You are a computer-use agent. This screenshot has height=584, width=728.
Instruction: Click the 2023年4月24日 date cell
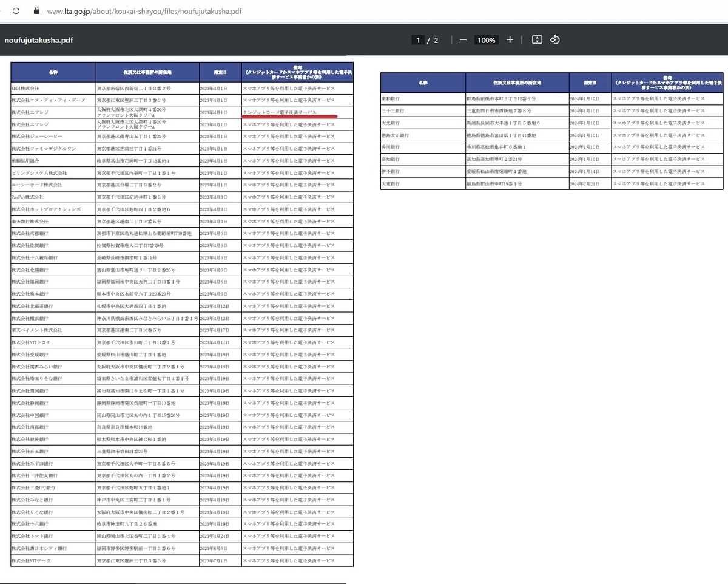pyautogui.click(x=221, y=536)
